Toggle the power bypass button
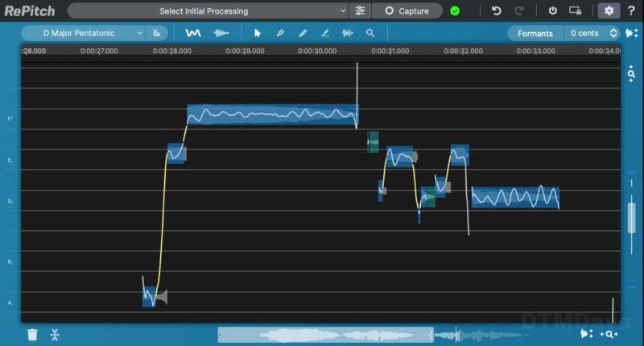The width and height of the screenshot is (644, 346). (x=552, y=11)
